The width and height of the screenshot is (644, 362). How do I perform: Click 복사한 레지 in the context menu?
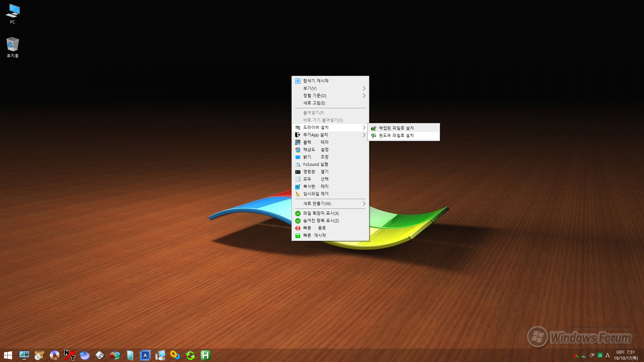point(330,186)
